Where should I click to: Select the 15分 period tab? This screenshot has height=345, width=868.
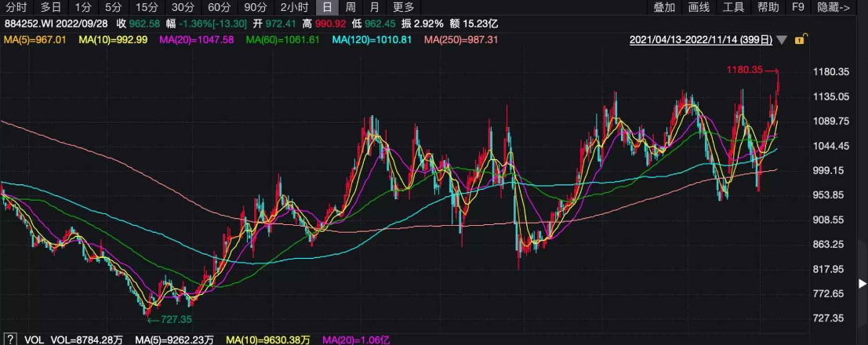tap(147, 7)
